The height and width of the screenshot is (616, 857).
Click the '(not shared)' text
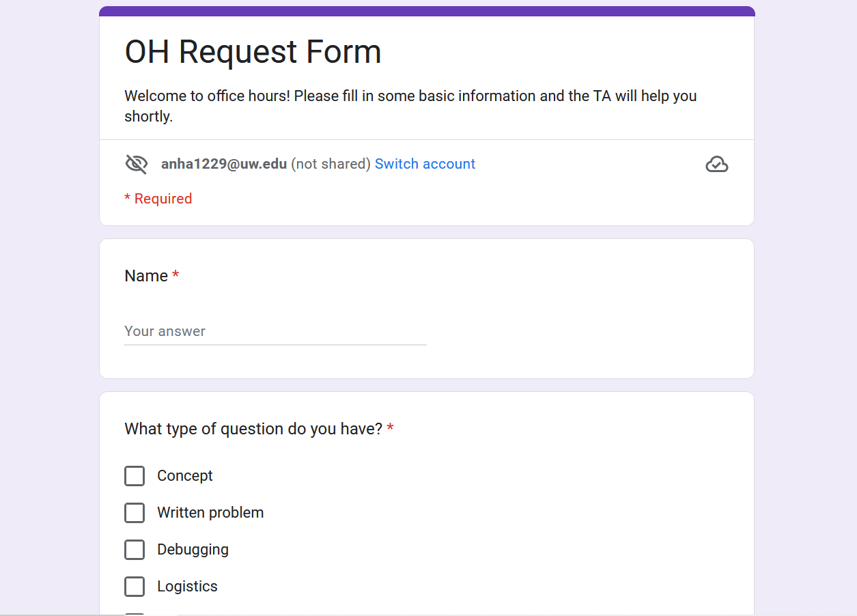(x=331, y=164)
